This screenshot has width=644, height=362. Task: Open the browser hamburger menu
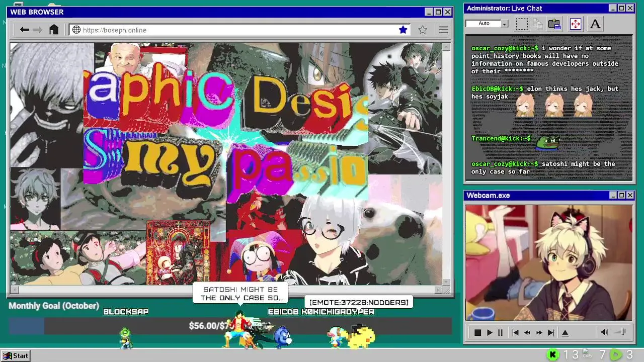443,30
